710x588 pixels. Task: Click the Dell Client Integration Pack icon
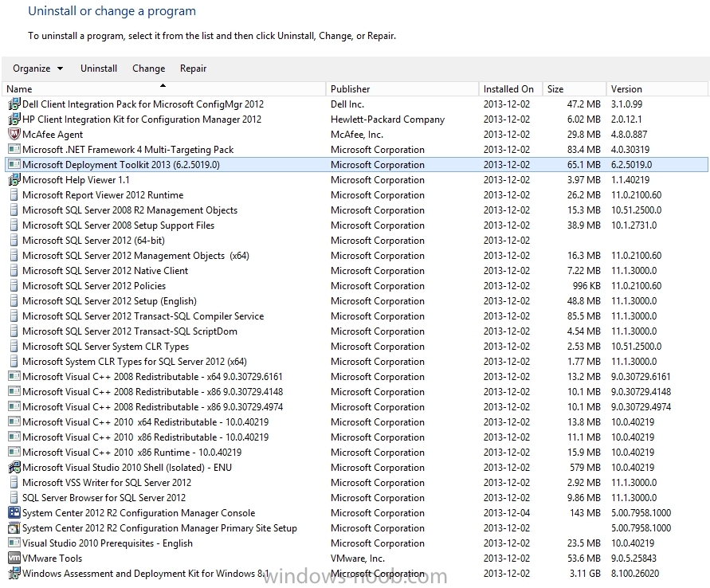pyautogui.click(x=14, y=104)
